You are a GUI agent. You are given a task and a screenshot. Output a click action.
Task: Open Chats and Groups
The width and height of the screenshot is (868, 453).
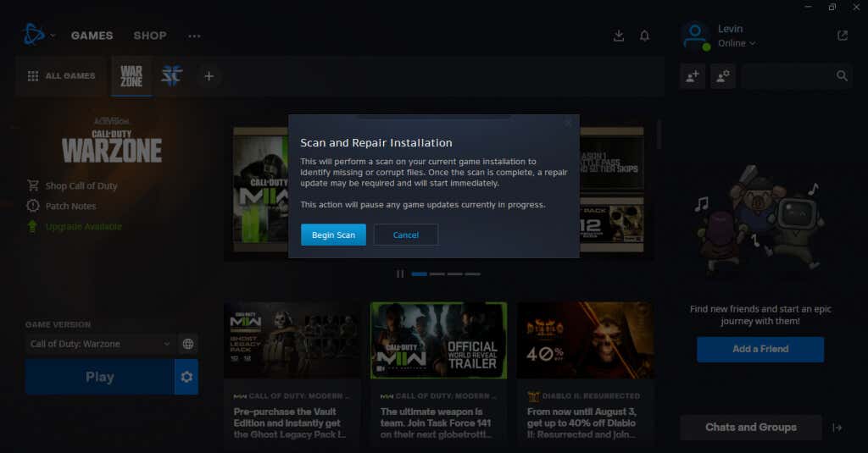tap(751, 428)
